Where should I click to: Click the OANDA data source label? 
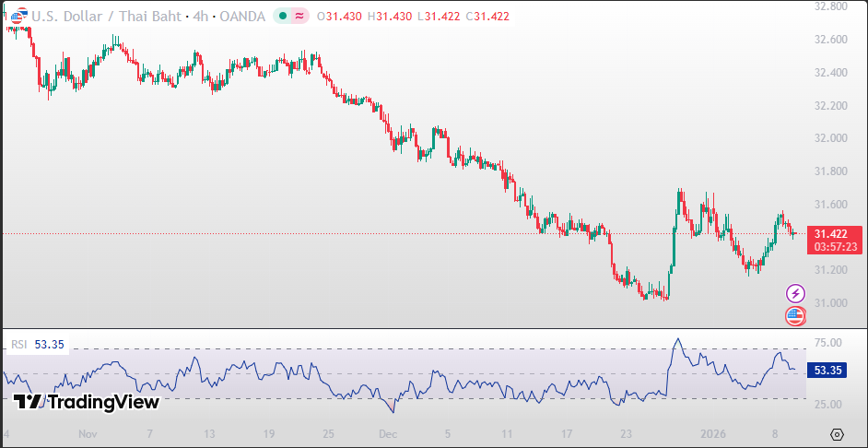(x=242, y=17)
